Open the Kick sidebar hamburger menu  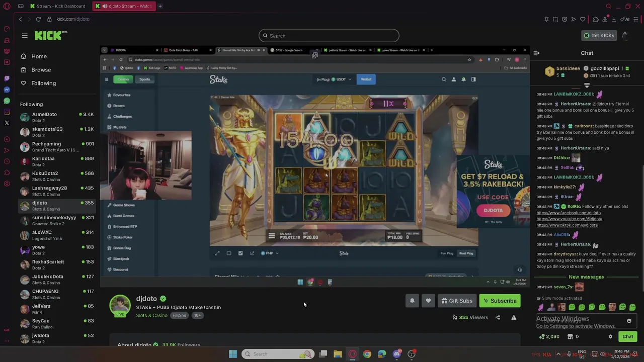pos(25,36)
